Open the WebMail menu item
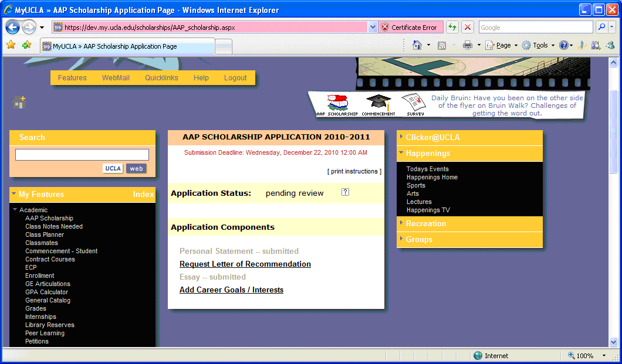This screenshot has height=364, width=622. tap(116, 78)
